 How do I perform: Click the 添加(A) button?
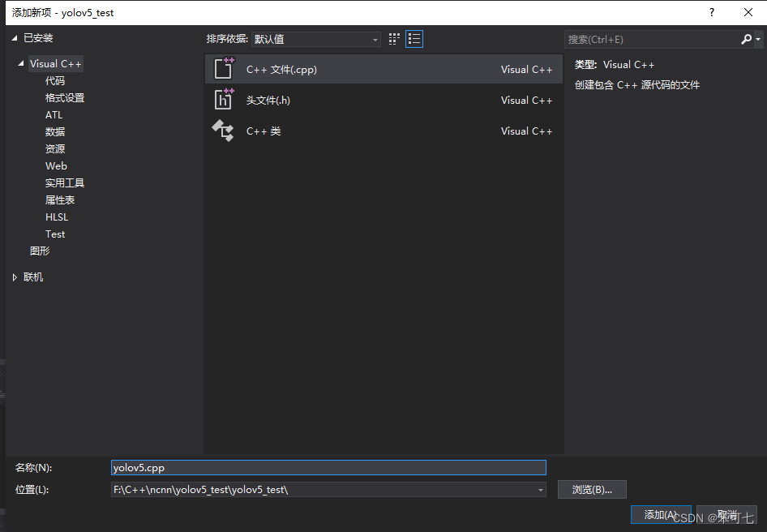[x=661, y=515]
